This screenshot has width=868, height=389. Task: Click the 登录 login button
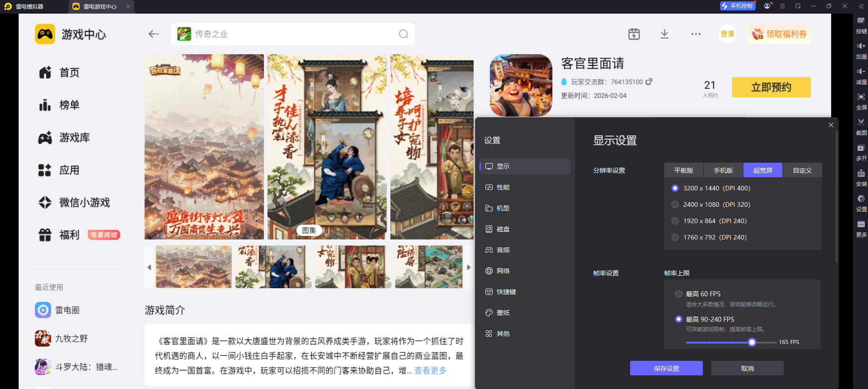click(727, 34)
